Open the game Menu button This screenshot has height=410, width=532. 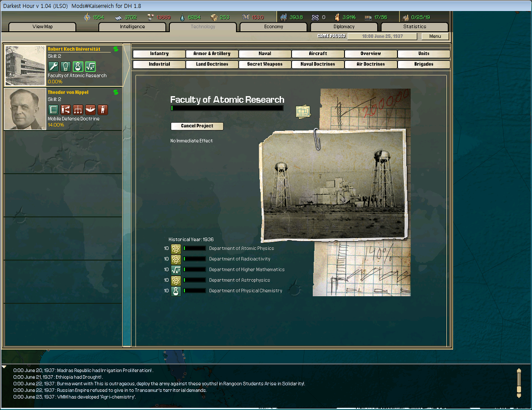click(435, 36)
